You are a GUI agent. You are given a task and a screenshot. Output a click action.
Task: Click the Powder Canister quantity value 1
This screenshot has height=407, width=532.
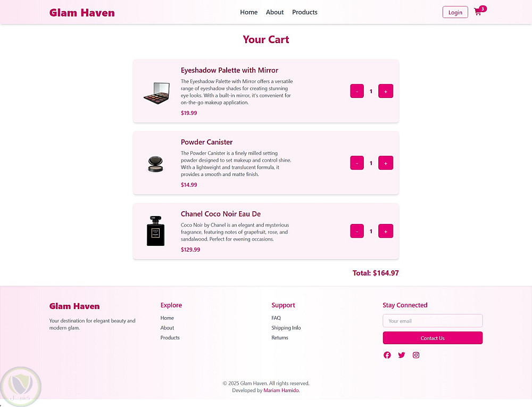[371, 163]
